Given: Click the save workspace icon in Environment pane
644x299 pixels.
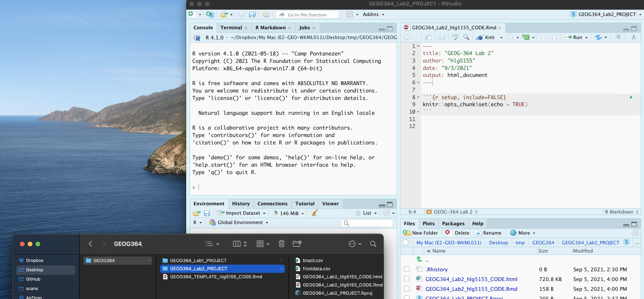Looking at the screenshot, I should pos(207,213).
